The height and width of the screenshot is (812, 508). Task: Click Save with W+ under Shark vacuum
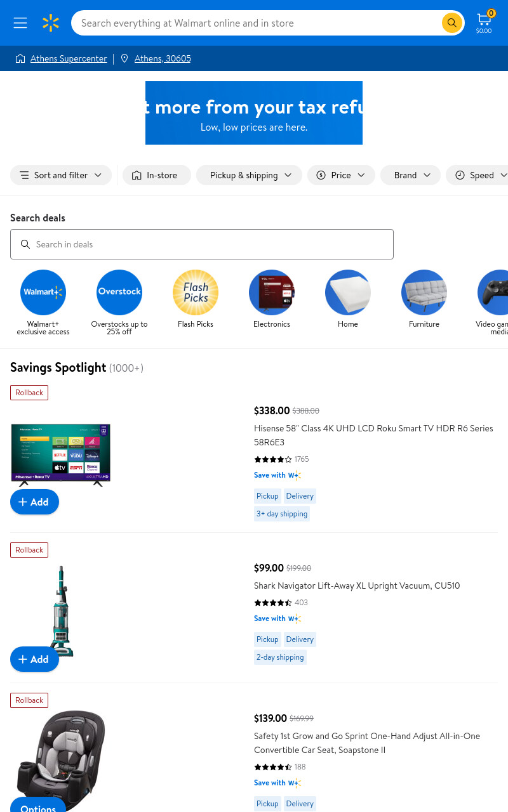(x=277, y=619)
